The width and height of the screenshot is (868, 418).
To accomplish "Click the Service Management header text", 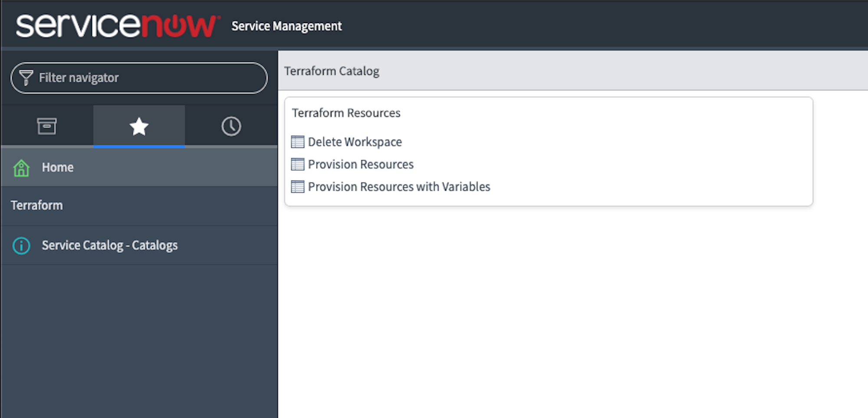I will click(x=287, y=26).
